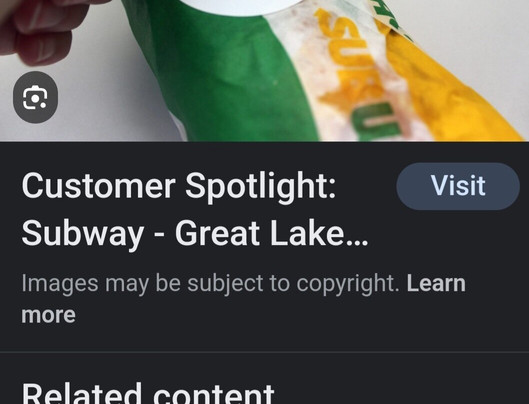Tap the "Subway - Great Lake…" title line
Image resolution: width=529 pixels, height=404 pixels.
(195, 234)
